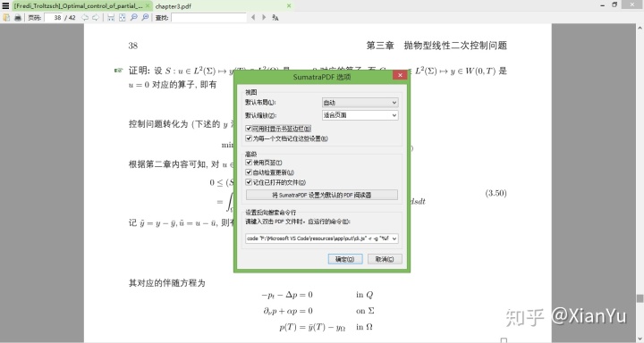
Task: Toggle 为每一个文档记住这些设置 checkbox
Action: (x=249, y=138)
